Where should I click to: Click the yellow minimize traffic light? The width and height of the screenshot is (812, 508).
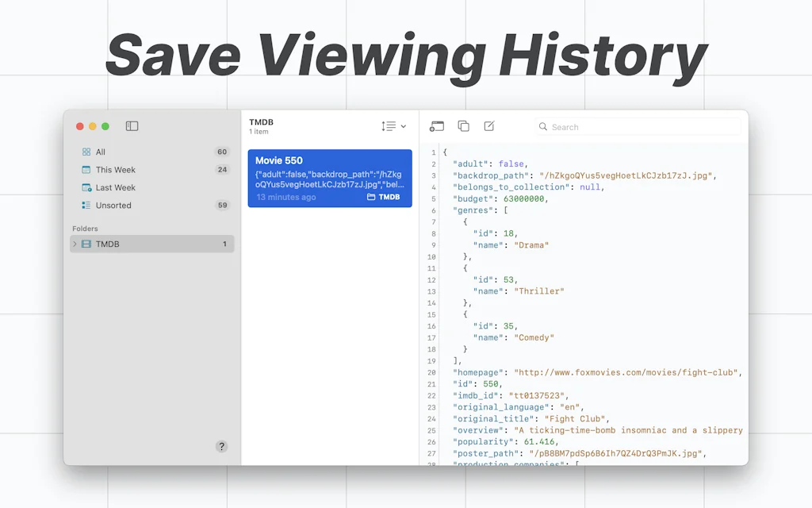92,125
